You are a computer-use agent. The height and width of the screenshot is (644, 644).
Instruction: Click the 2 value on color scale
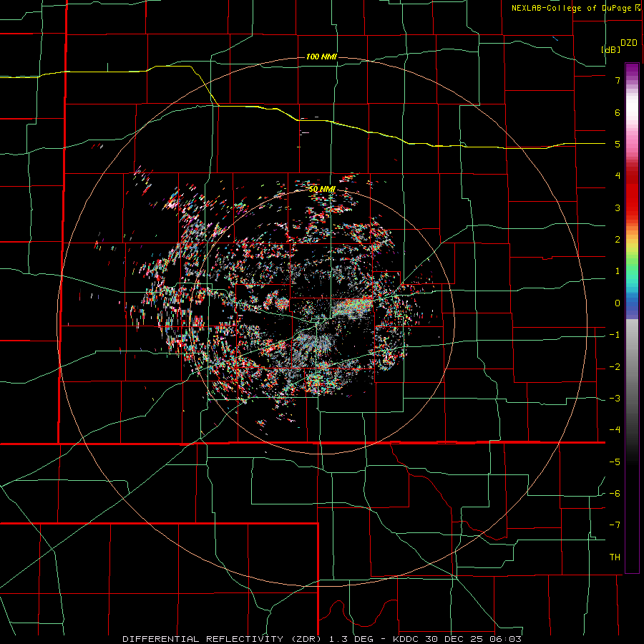tap(618, 240)
